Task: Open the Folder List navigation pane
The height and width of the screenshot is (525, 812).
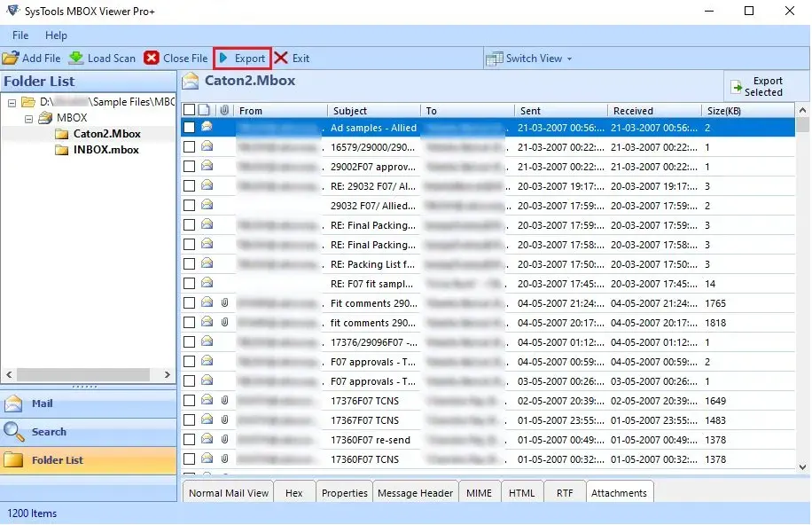Action: (88, 460)
